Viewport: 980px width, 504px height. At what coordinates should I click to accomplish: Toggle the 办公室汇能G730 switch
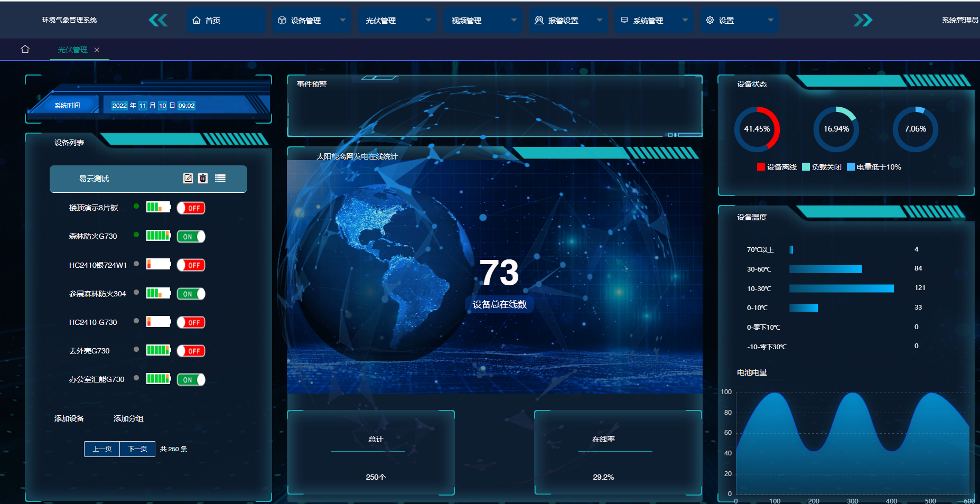tap(191, 380)
